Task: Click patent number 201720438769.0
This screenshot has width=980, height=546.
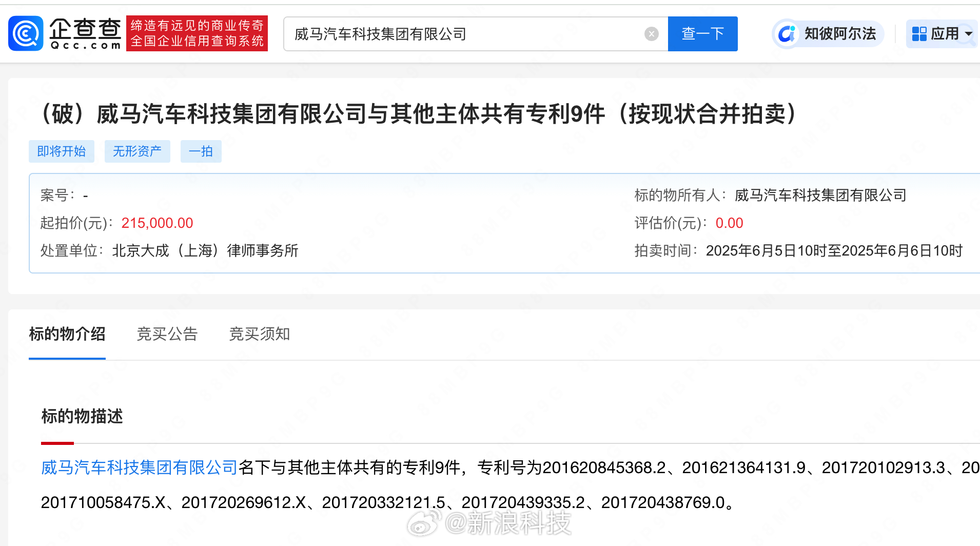Action: 663,502
